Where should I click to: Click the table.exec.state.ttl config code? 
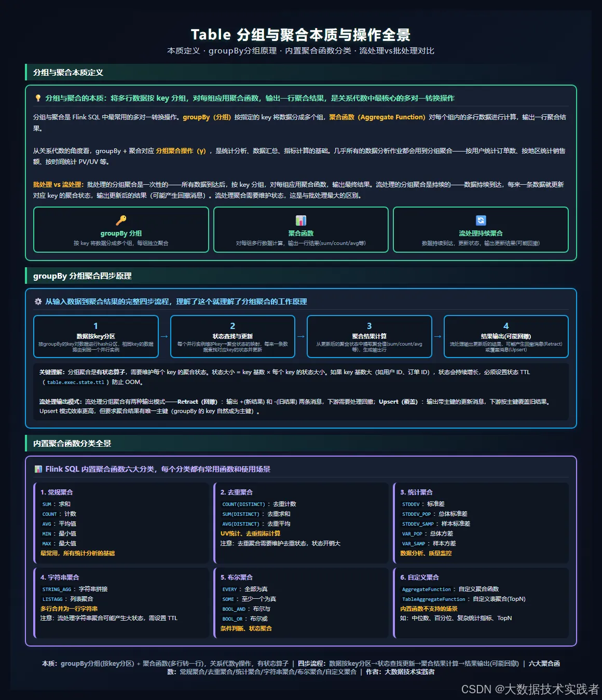(x=76, y=382)
